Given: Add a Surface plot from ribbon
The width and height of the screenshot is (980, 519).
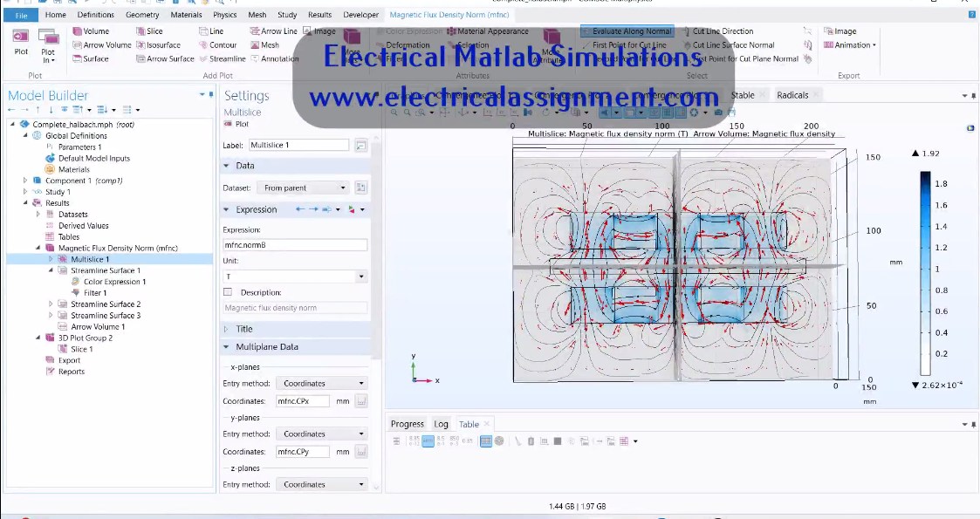Looking at the screenshot, I should [x=91, y=58].
